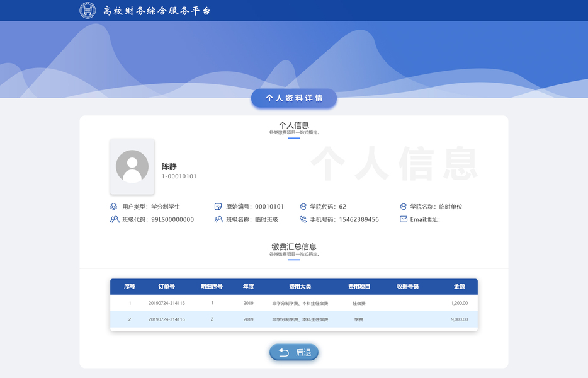The width and height of the screenshot is (588, 378).
Task: Click the return arrow icon in 后退 button
Action: pyautogui.click(x=284, y=352)
